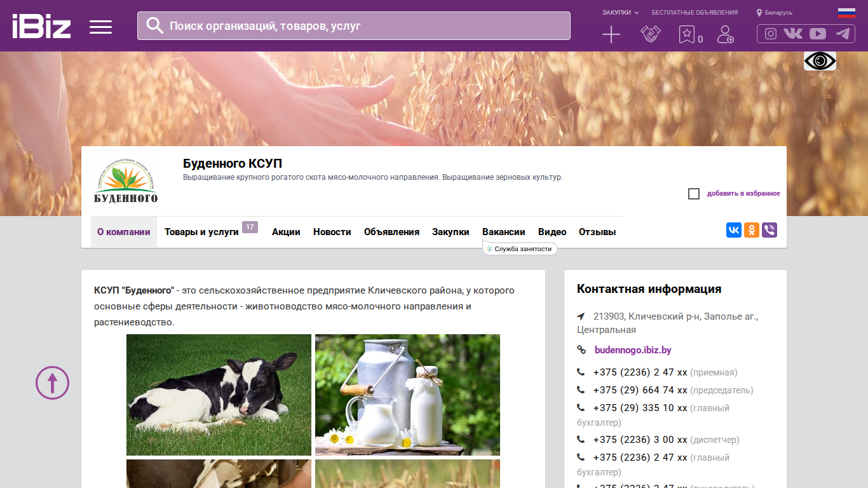
Task: Click the диспетчер phone number
Action: coord(641,440)
